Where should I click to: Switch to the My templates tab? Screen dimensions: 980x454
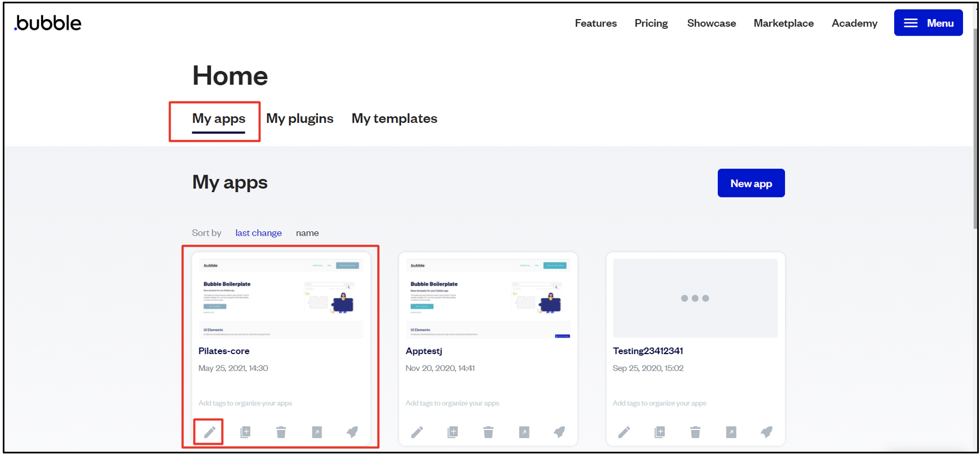pos(394,119)
